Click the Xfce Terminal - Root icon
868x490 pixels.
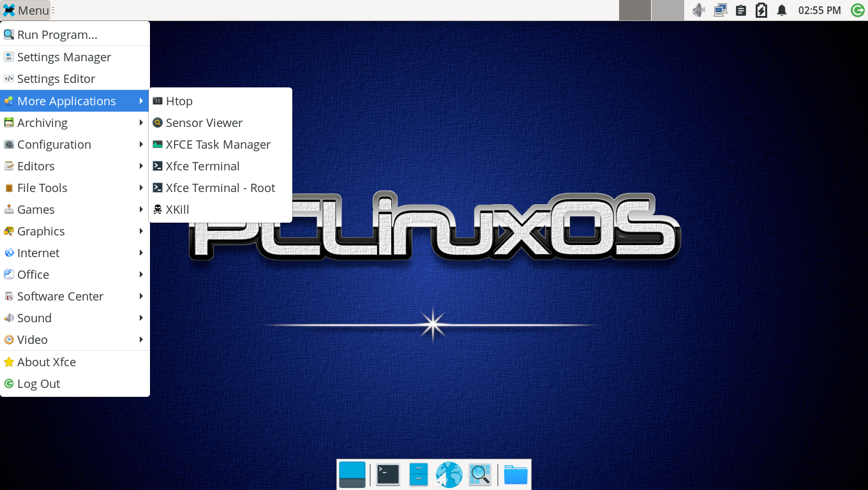[x=158, y=188]
